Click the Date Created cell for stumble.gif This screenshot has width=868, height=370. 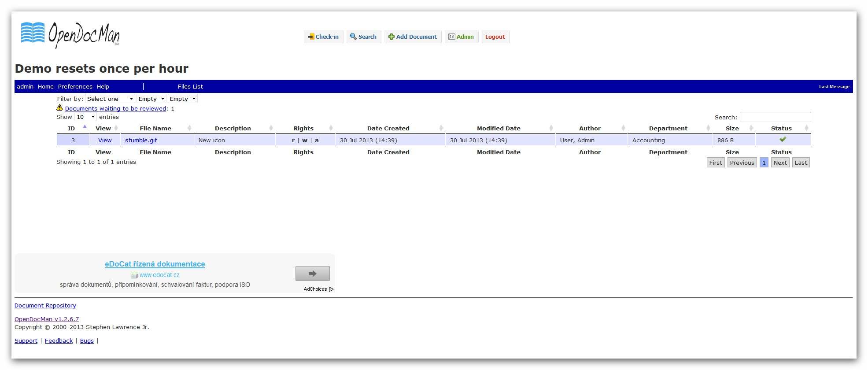[390, 140]
